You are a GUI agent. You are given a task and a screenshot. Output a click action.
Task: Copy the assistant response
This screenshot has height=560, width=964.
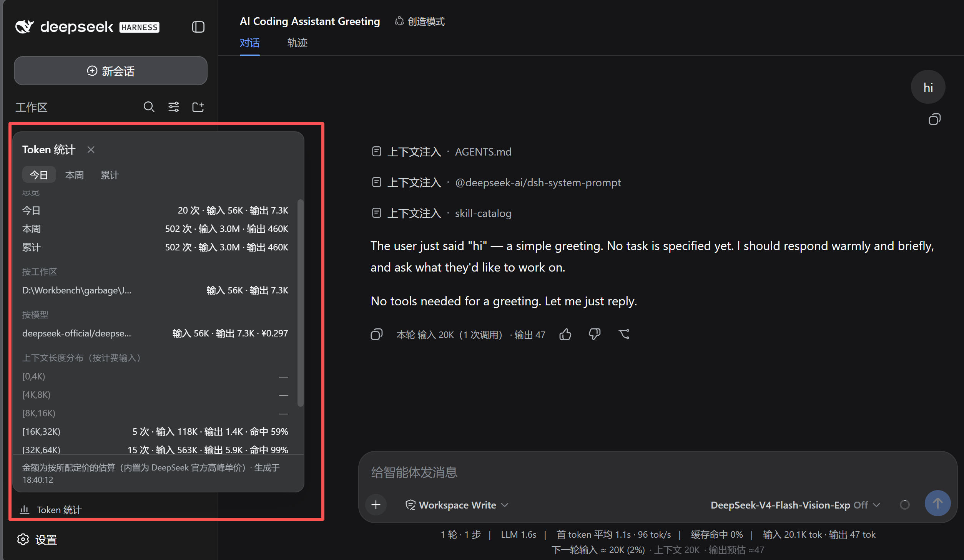click(x=377, y=335)
